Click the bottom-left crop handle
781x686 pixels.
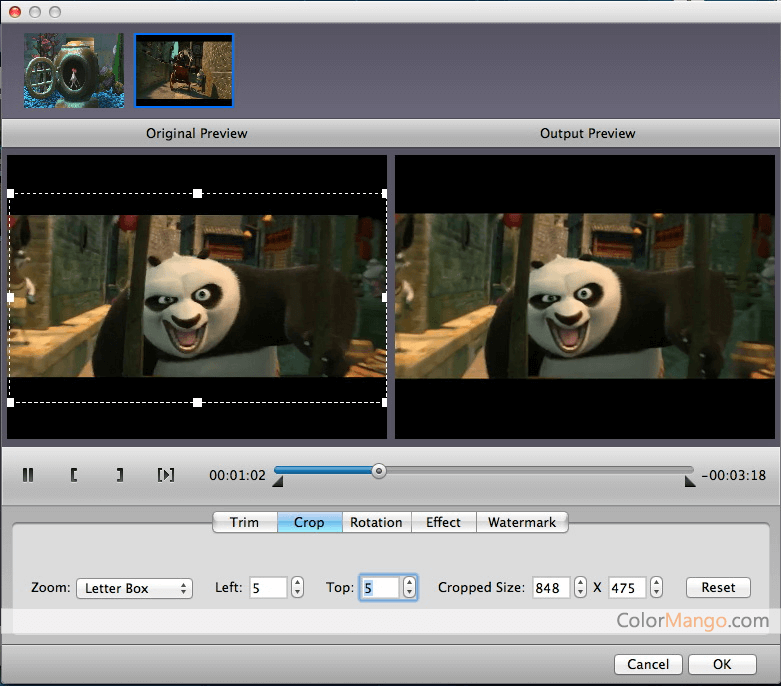click(x=11, y=402)
